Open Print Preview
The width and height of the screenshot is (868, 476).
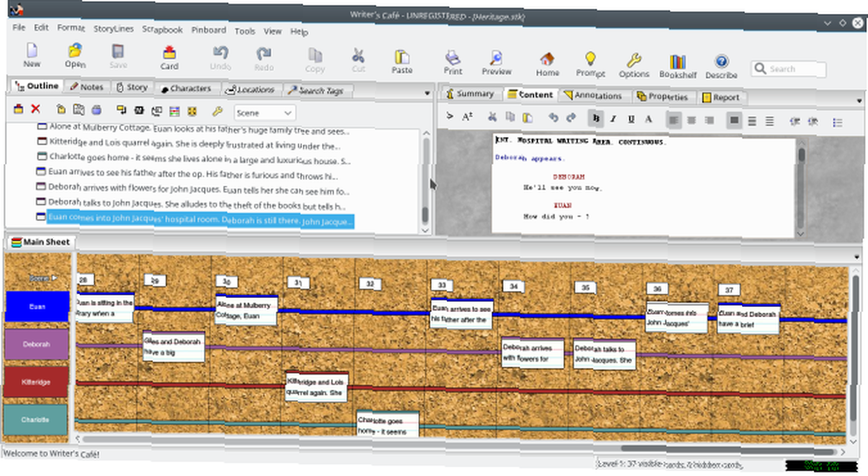click(496, 63)
